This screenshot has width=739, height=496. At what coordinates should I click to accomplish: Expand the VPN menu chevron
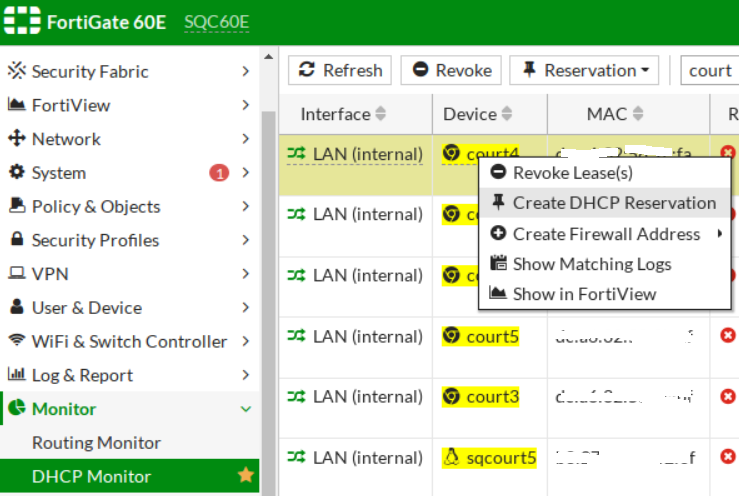click(246, 274)
